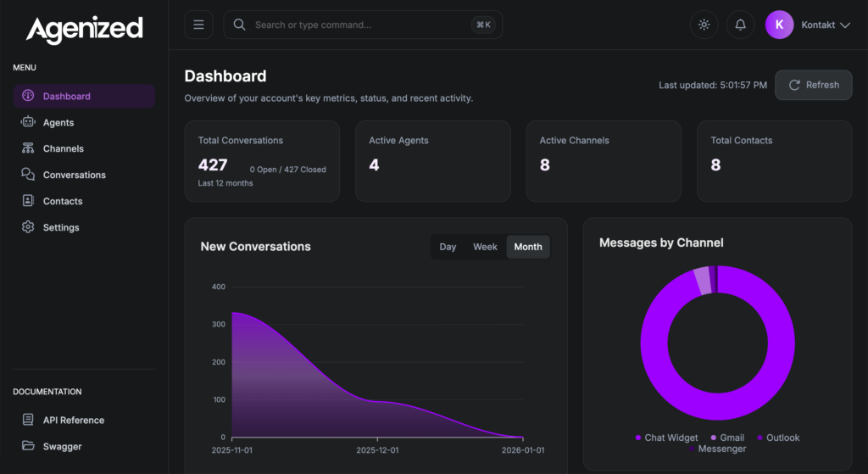Viewport: 868px width, 474px height.
Task: Click the Swagger folder icon
Action: tap(28, 446)
